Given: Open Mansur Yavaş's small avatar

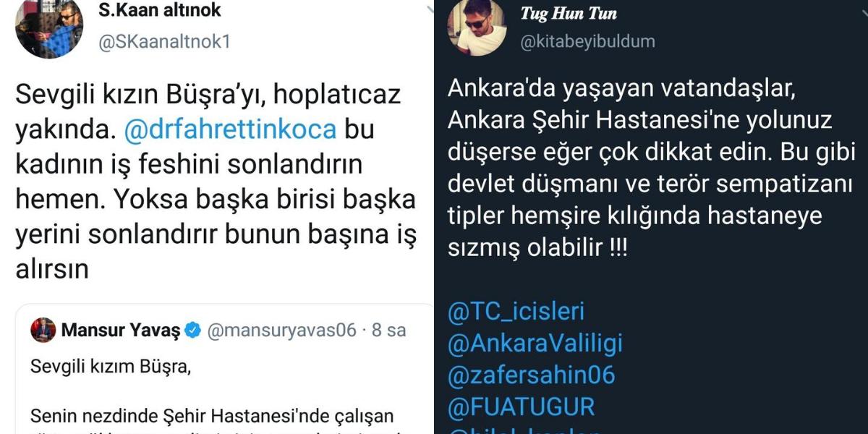Looking at the screenshot, I should point(43,331).
